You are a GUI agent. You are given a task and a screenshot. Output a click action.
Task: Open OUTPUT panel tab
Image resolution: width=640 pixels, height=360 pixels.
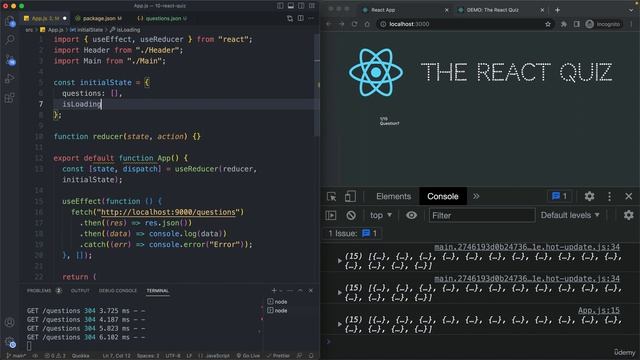[80, 291]
